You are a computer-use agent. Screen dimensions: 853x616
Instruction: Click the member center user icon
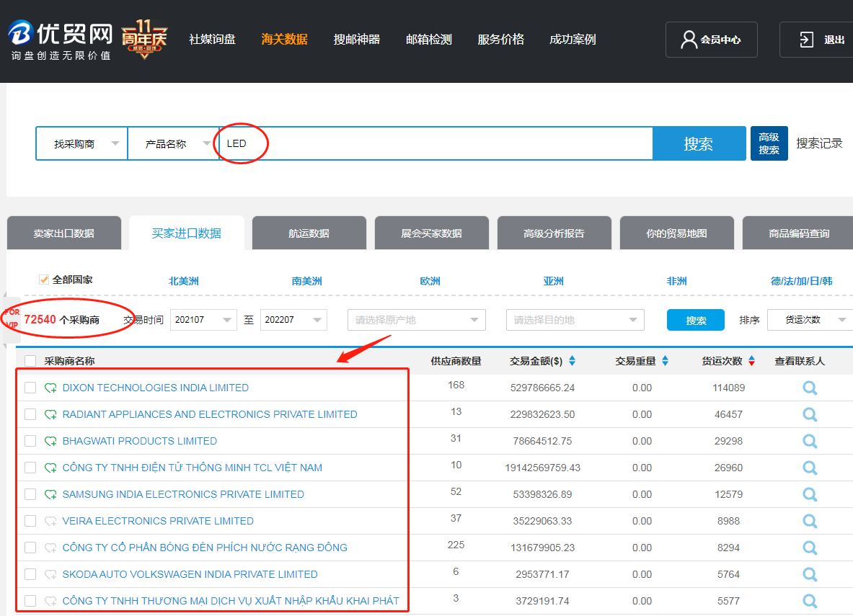pyautogui.click(x=689, y=40)
